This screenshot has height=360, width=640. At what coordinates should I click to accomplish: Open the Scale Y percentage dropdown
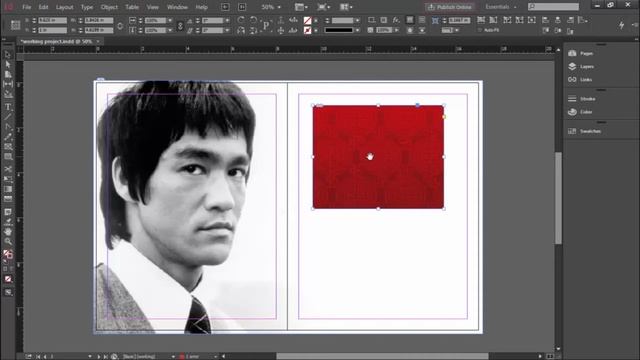170,30
